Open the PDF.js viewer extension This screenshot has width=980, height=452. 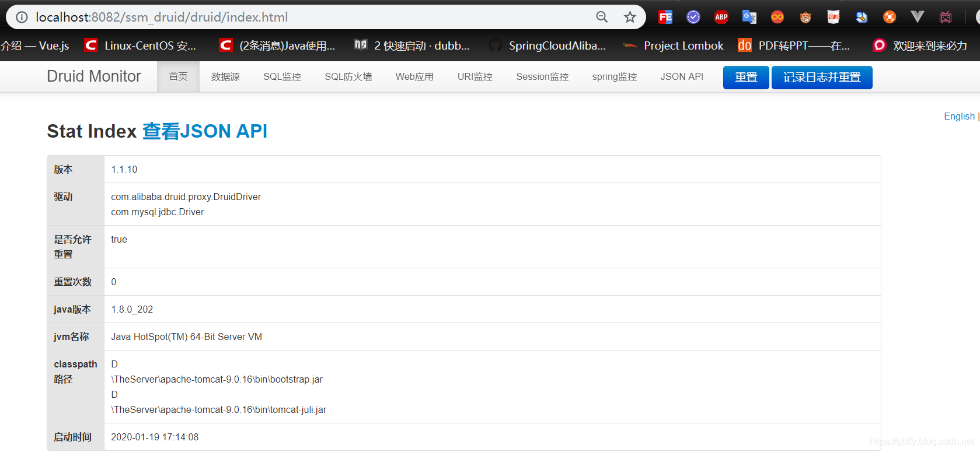(833, 17)
